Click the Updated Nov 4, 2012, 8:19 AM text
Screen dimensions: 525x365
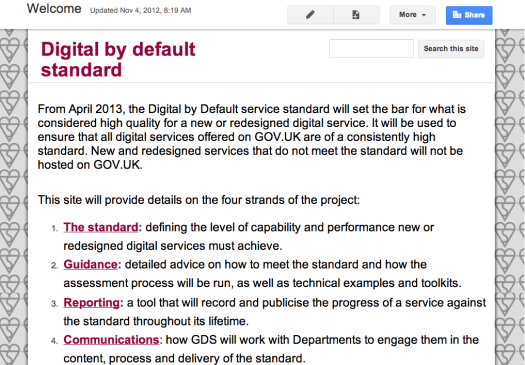[141, 10]
